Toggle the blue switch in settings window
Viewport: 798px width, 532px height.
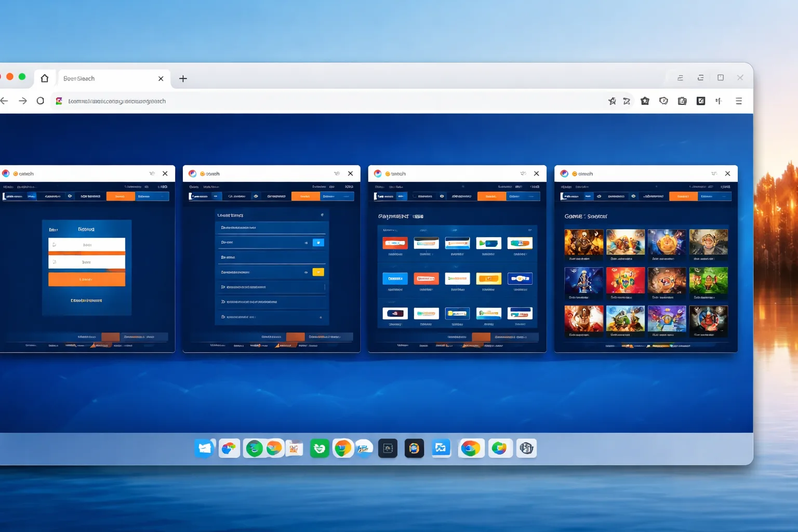coord(318,243)
